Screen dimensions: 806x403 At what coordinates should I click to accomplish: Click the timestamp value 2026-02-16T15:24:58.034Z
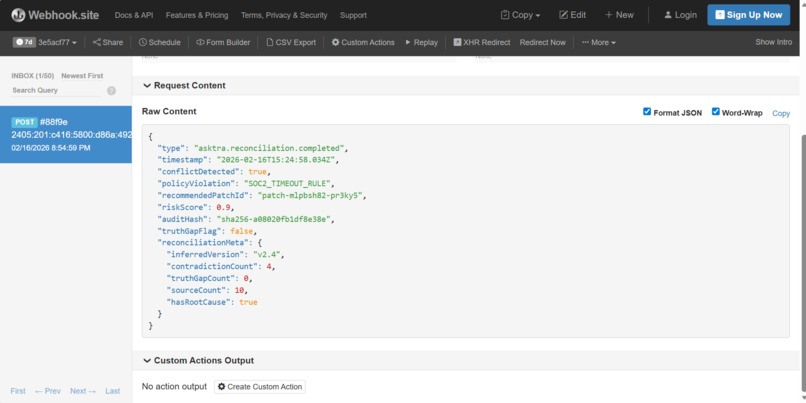(x=276, y=160)
